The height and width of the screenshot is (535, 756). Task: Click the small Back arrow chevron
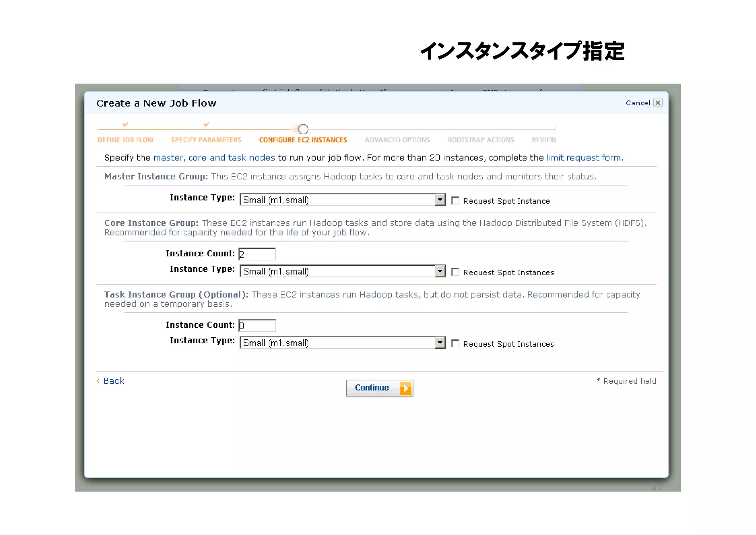[98, 381]
